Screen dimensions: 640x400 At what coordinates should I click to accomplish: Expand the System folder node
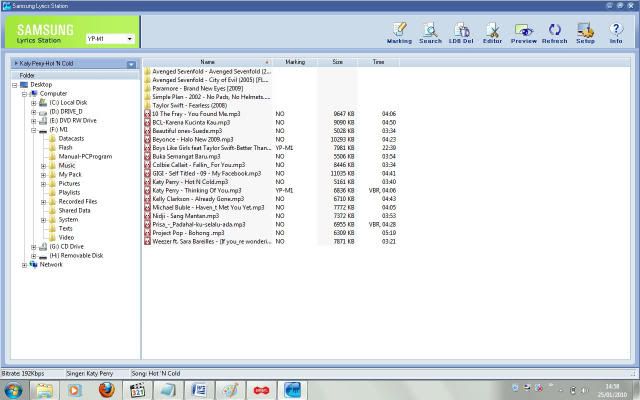pyautogui.click(x=43, y=220)
